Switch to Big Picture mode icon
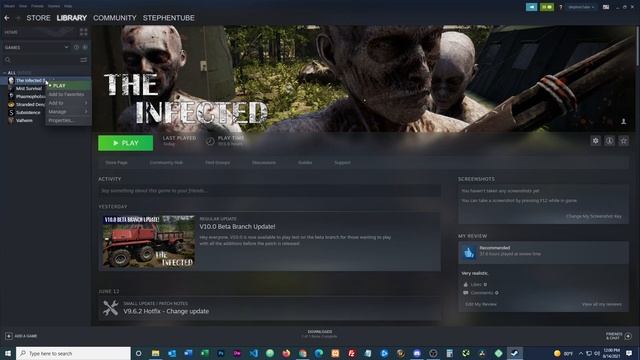Screen dimensions: 640x360 tap(606, 7)
